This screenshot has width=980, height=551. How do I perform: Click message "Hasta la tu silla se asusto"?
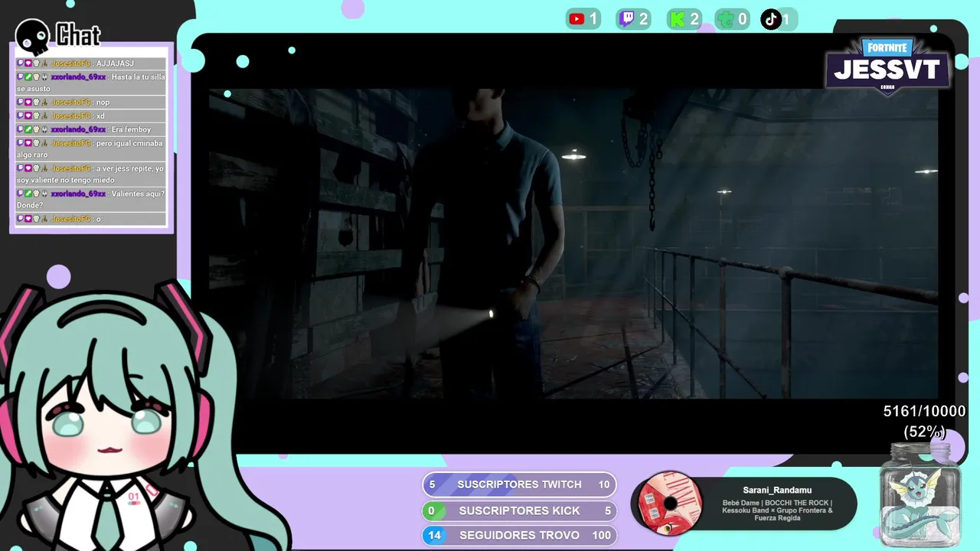point(91,83)
